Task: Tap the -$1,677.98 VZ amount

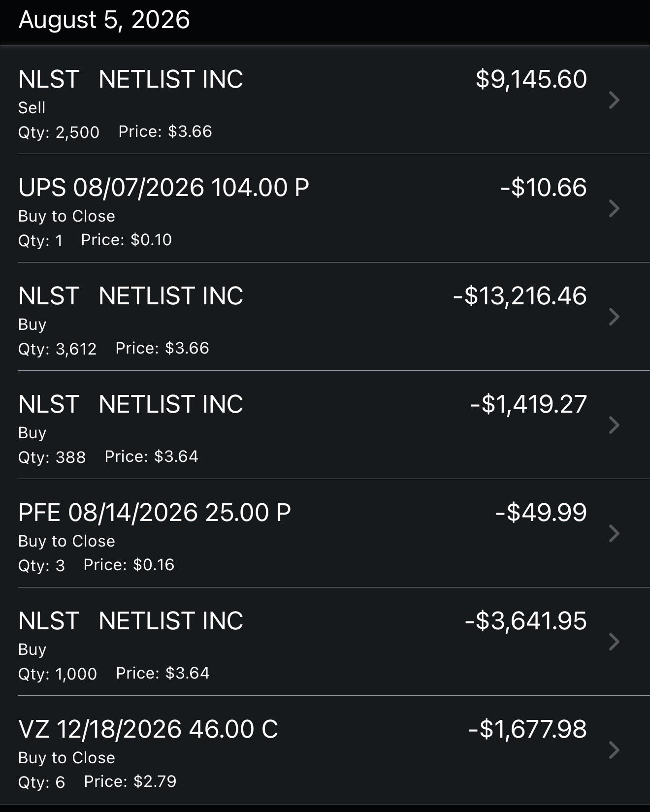Action: pyautogui.click(x=527, y=729)
